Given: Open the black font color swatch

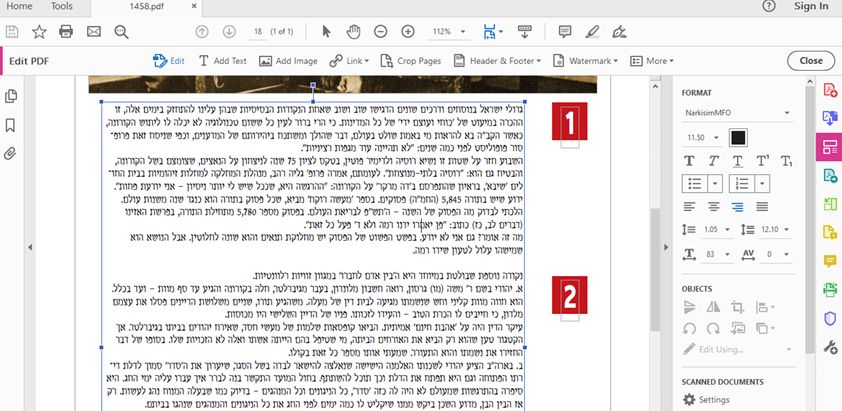Looking at the screenshot, I should [738, 138].
